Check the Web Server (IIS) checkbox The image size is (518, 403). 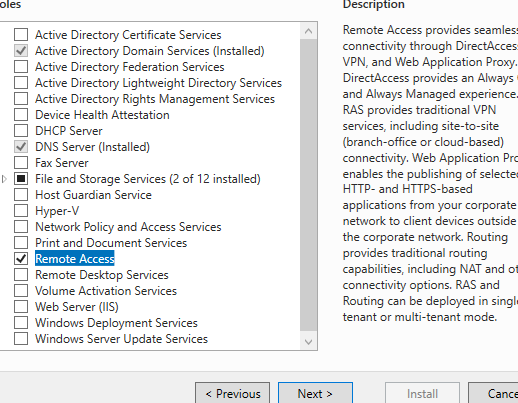pyautogui.click(x=21, y=307)
